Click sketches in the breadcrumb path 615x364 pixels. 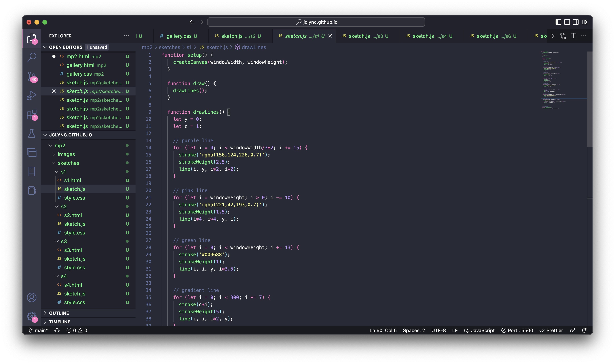click(x=169, y=47)
